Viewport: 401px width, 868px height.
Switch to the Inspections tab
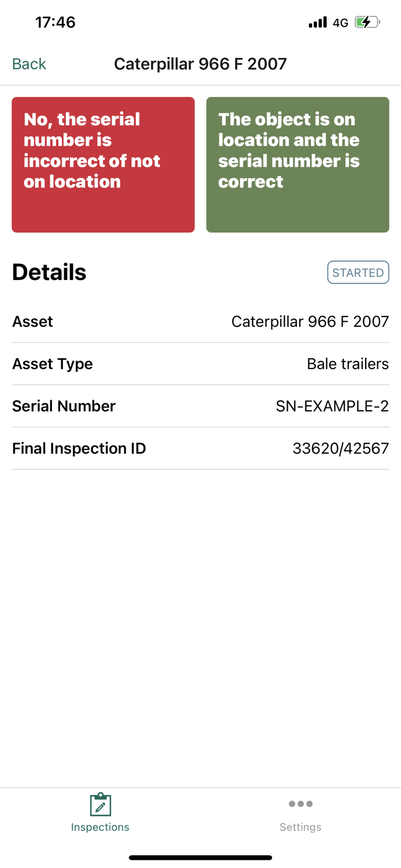100,813
